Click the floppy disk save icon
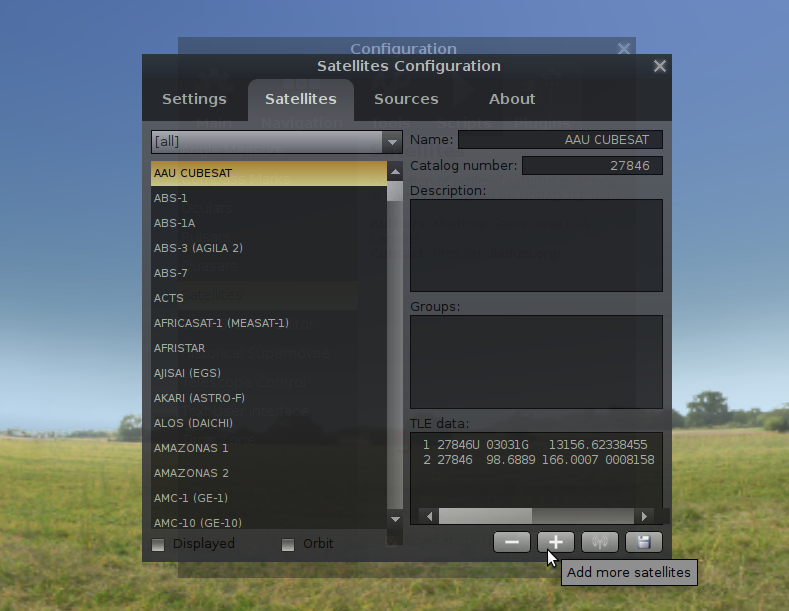The image size is (789, 611). click(x=643, y=542)
